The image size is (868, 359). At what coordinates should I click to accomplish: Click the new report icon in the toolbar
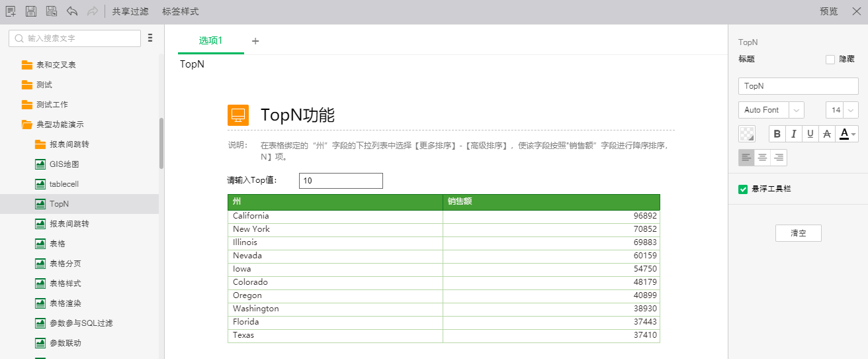click(11, 11)
